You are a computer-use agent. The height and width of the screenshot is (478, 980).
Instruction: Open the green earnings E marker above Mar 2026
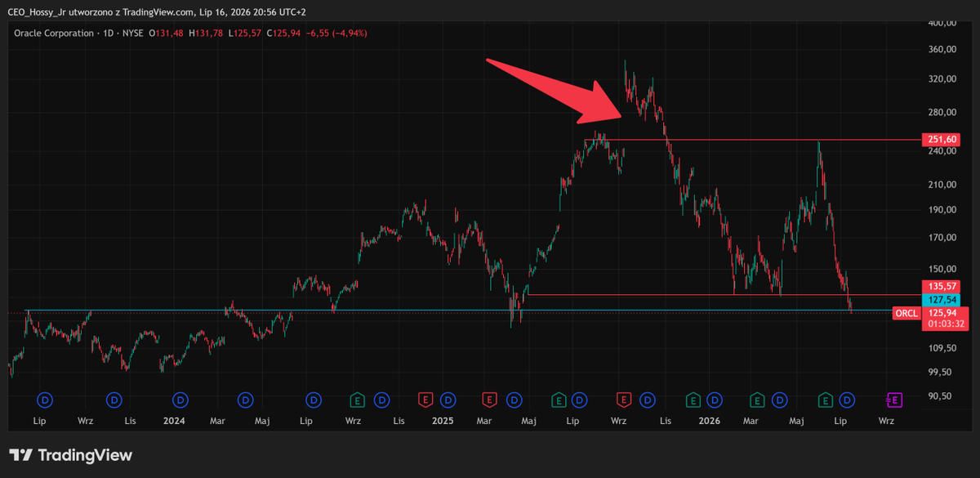click(x=757, y=400)
